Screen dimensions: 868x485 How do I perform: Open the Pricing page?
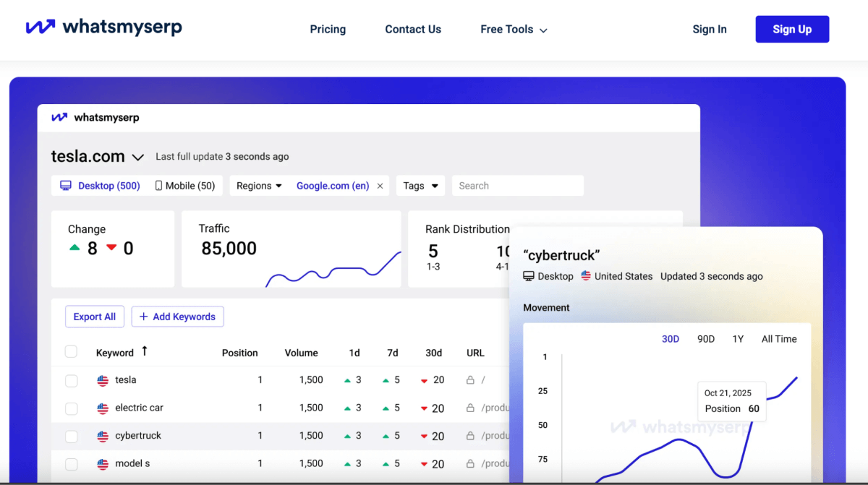tap(328, 30)
